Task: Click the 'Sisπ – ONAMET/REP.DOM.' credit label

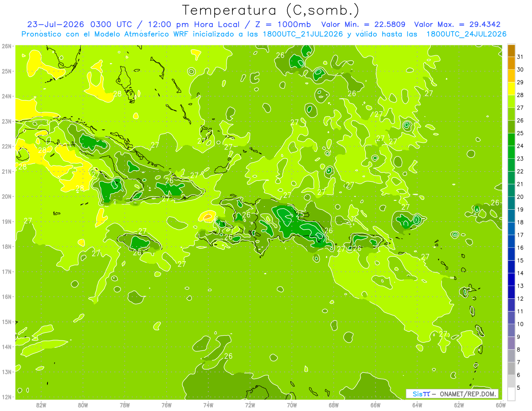Action: coord(452,394)
